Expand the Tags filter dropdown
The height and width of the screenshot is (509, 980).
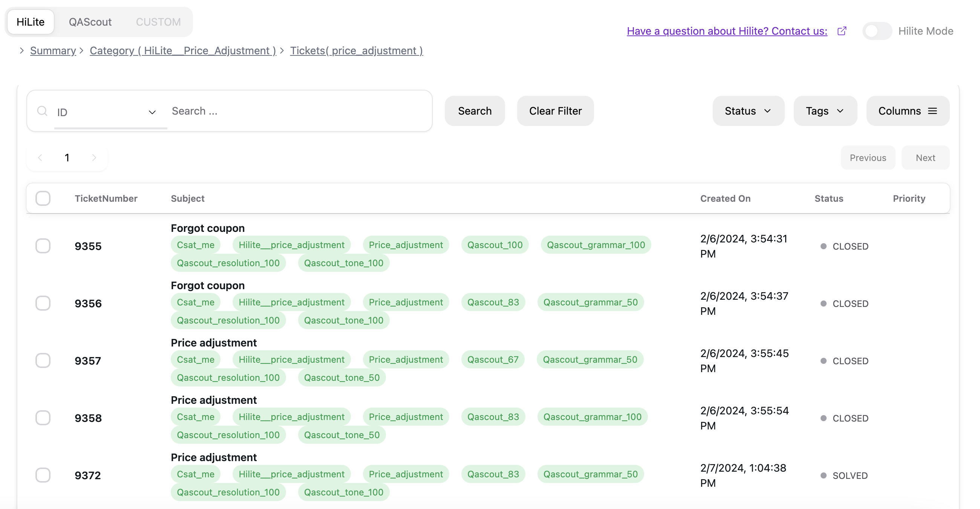825,111
